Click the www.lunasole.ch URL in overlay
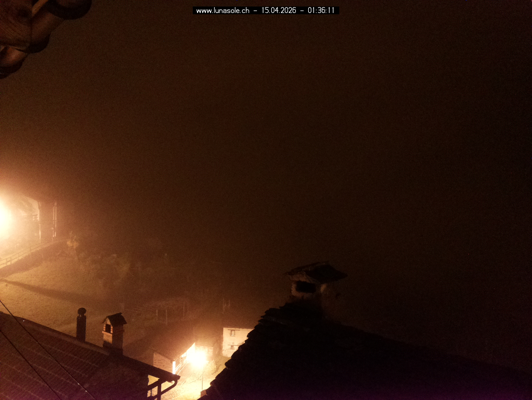 [223, 11]
